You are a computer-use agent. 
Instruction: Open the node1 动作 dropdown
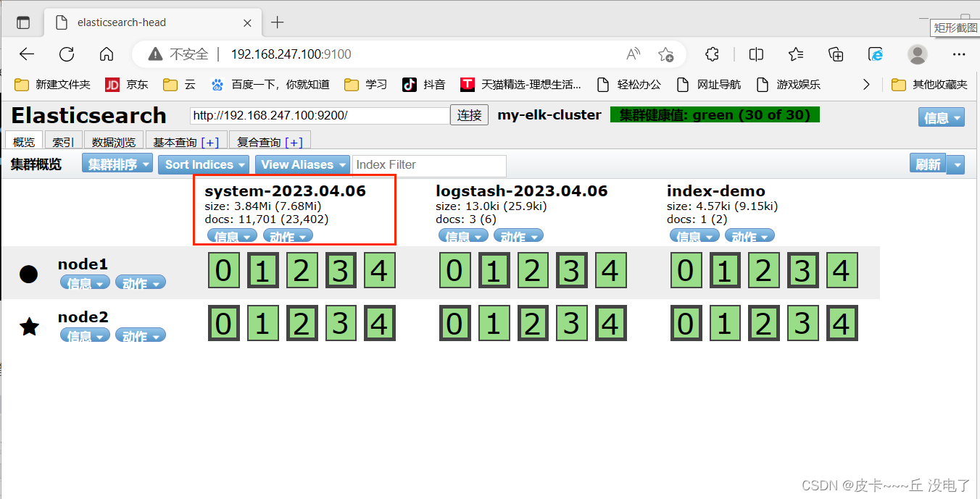pos(141,283)
